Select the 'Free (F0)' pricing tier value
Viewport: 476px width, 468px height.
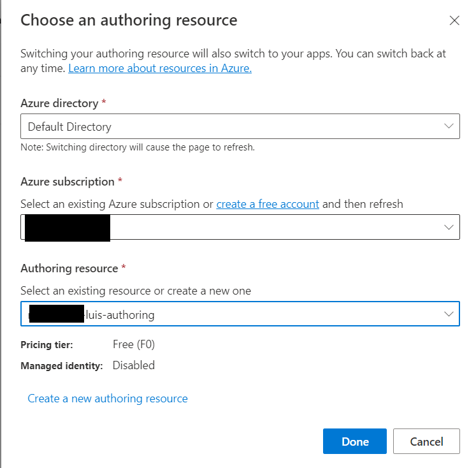pos(134,345)
